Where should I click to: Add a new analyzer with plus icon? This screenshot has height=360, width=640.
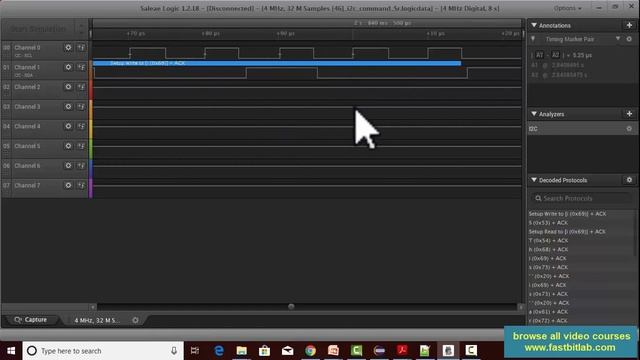pyautogui.click(x=629, y=114)
